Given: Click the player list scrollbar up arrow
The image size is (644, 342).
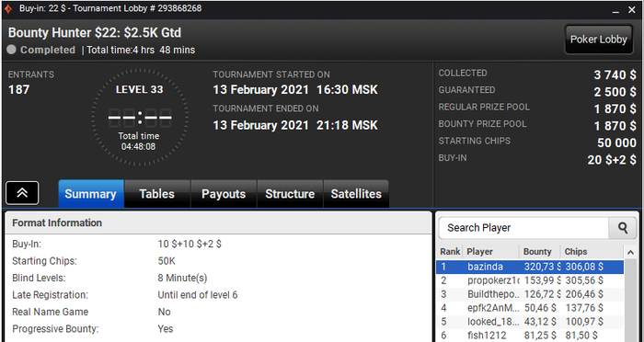Looking at the screenshot, I should point(630,252).
